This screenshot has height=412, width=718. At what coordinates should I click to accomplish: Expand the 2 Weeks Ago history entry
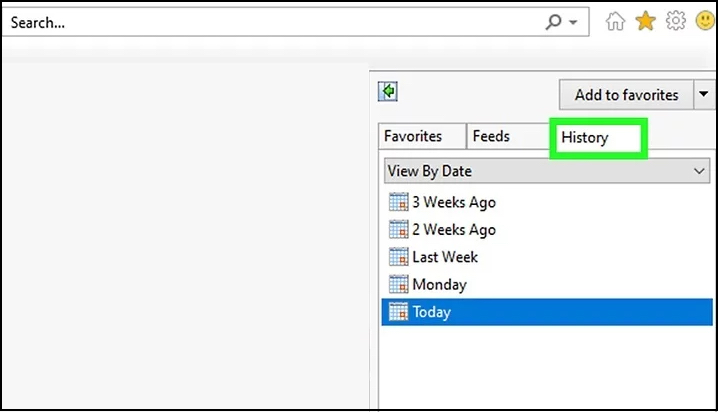click(x=453, y=229)
